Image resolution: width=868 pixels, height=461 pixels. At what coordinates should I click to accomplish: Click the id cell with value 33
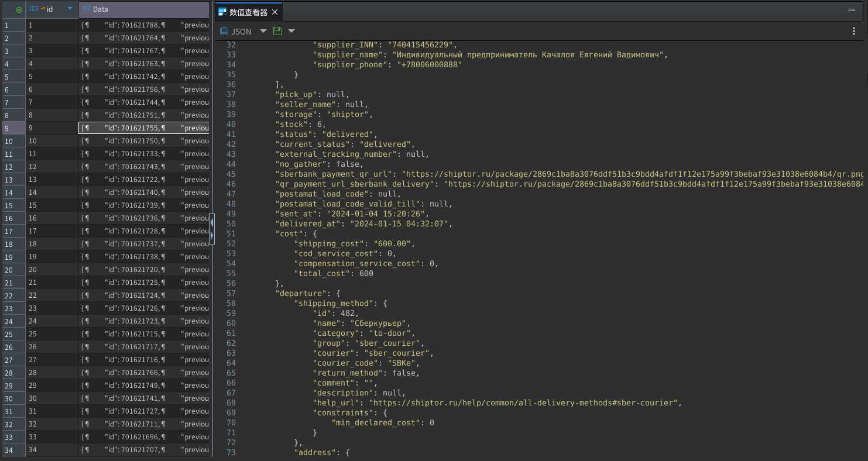(52, 437)
